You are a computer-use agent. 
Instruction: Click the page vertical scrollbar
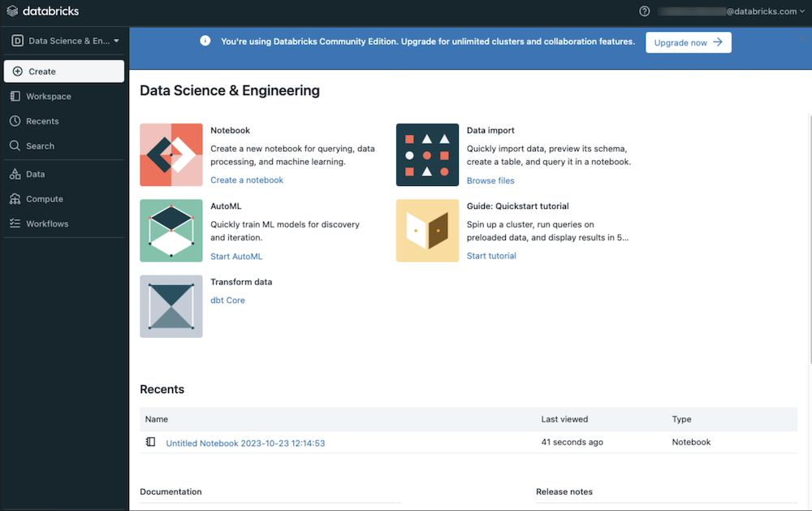tap(810, 238)
